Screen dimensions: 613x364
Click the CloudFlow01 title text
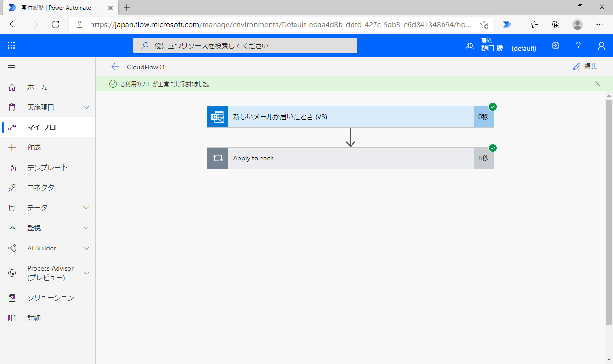point(146,67)
